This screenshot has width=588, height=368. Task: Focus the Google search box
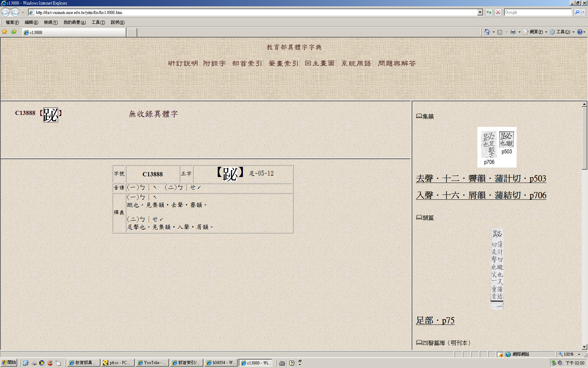538,12
